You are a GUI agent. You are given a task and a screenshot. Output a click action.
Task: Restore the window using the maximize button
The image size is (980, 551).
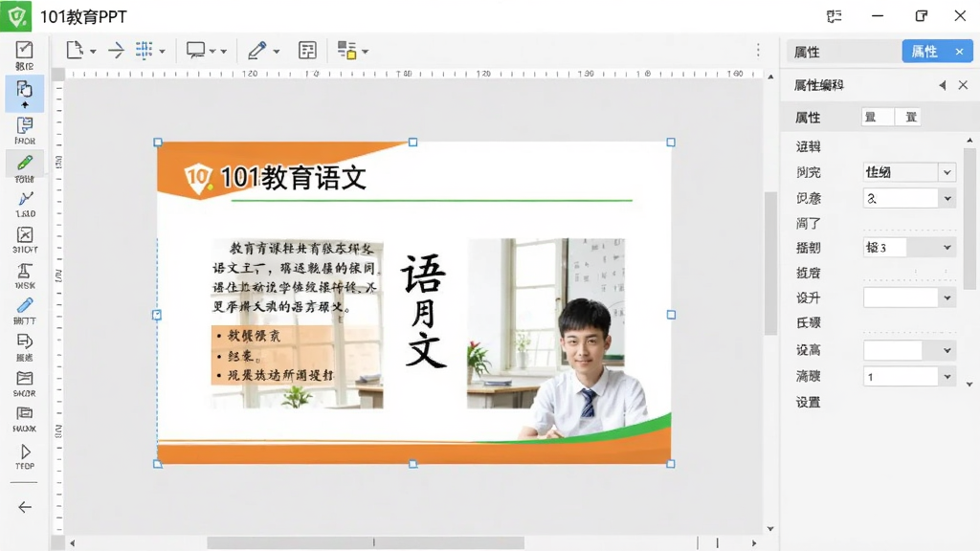coord(922,15)
